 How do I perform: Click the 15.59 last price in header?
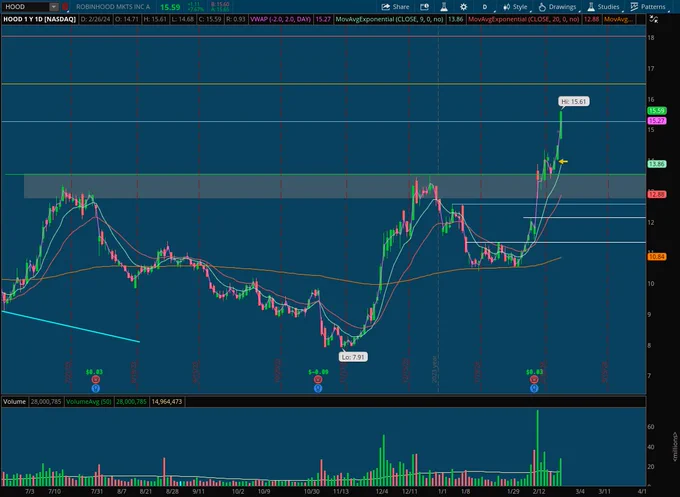click(x=170, y=7)
